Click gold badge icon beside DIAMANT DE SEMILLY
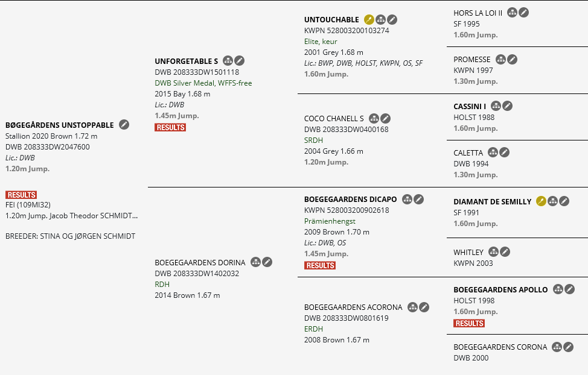The width and height of the screenshot is (588, 375). point(541,201)
